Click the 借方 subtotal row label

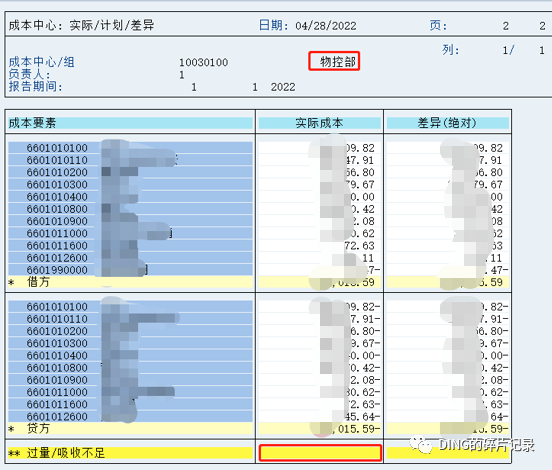38,282
